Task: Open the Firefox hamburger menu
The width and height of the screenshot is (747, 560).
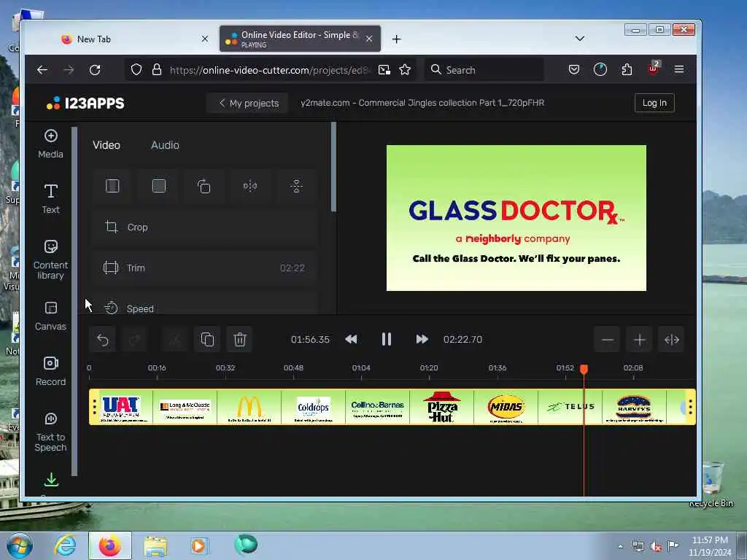Action: 679,70
